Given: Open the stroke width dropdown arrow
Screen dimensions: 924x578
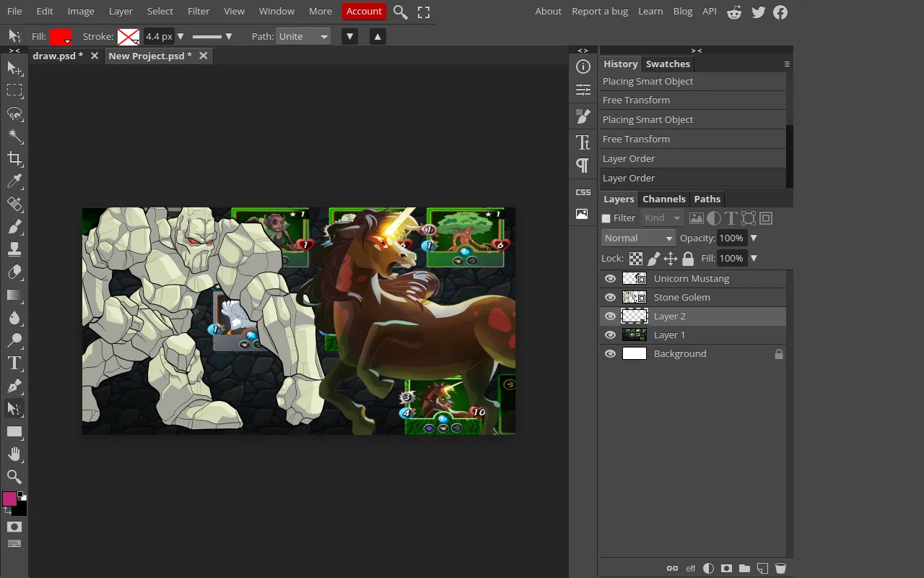Looking at the screenshot, I should 180,36.
